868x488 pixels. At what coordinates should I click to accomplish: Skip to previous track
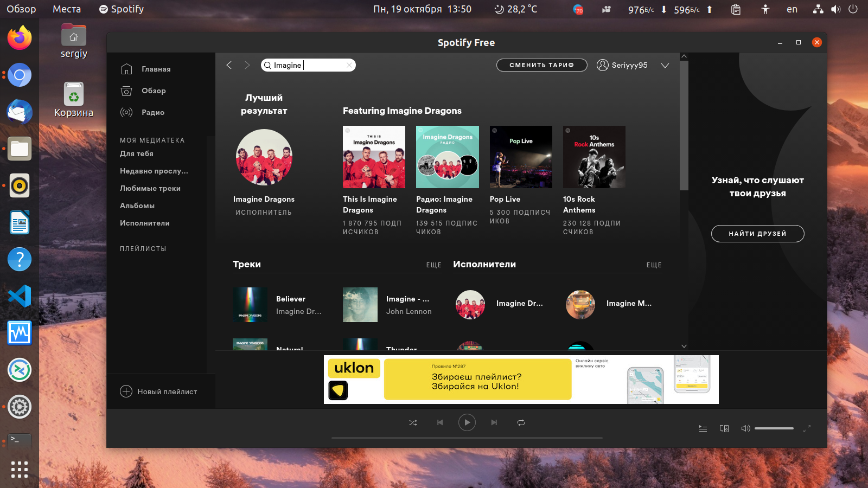tap(440, 422)
